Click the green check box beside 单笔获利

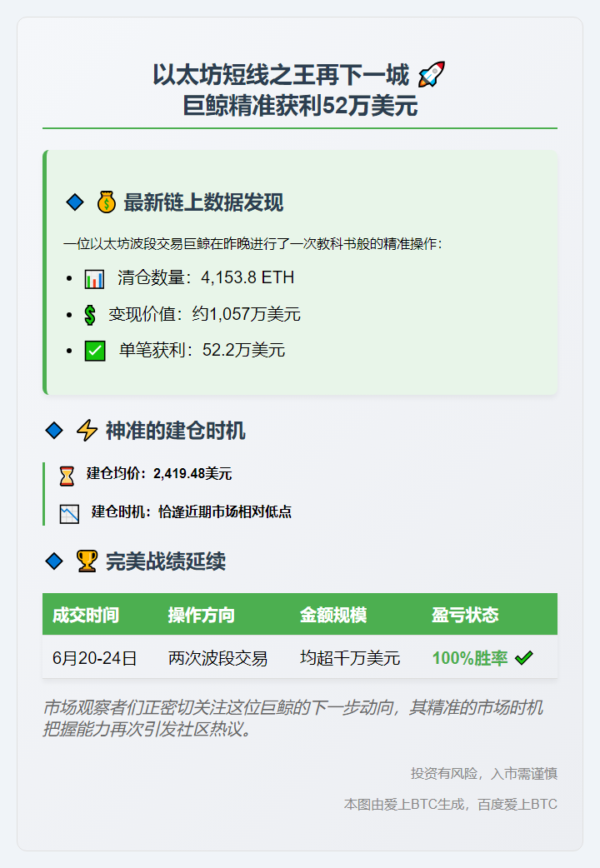coord(95,351)
